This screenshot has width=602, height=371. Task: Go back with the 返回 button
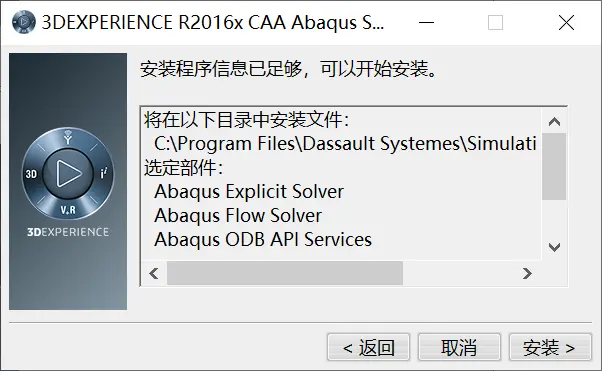369,347
